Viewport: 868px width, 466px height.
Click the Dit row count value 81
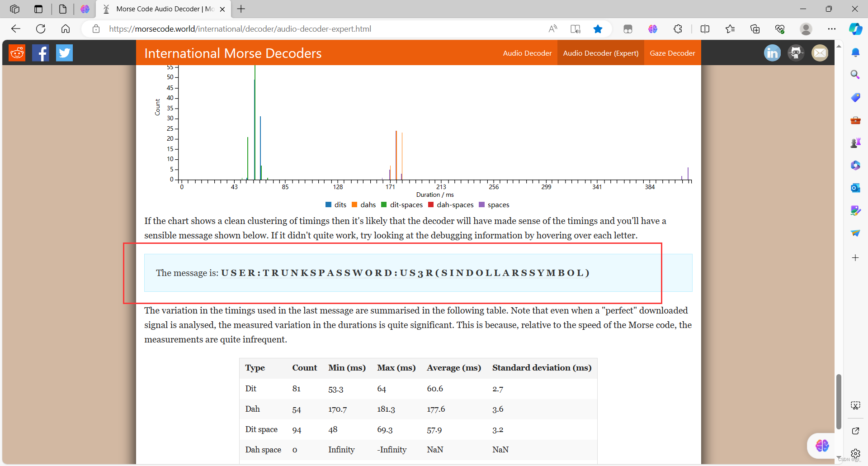[x=297, y=389]
